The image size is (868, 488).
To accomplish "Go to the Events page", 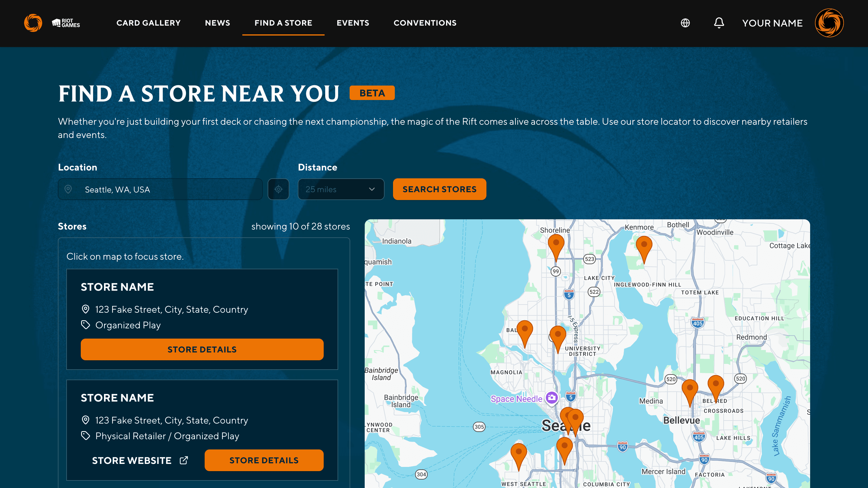I will coord(353,23).
